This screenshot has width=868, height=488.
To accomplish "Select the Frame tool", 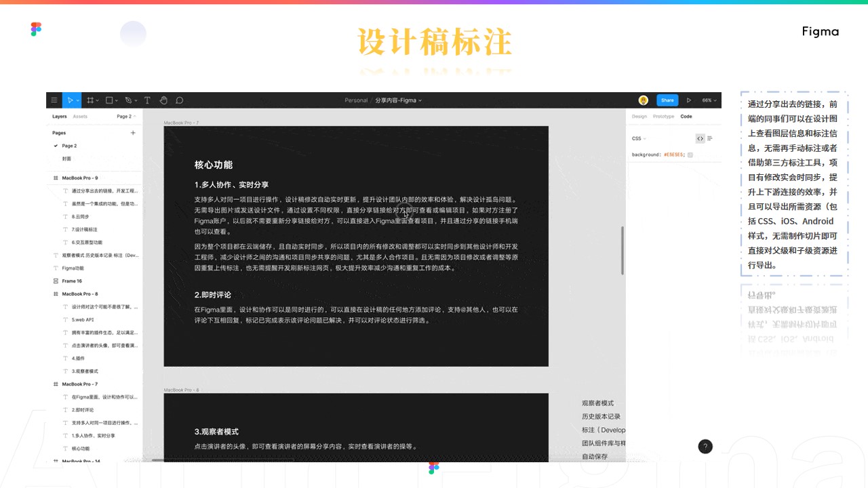I will 90,100.
